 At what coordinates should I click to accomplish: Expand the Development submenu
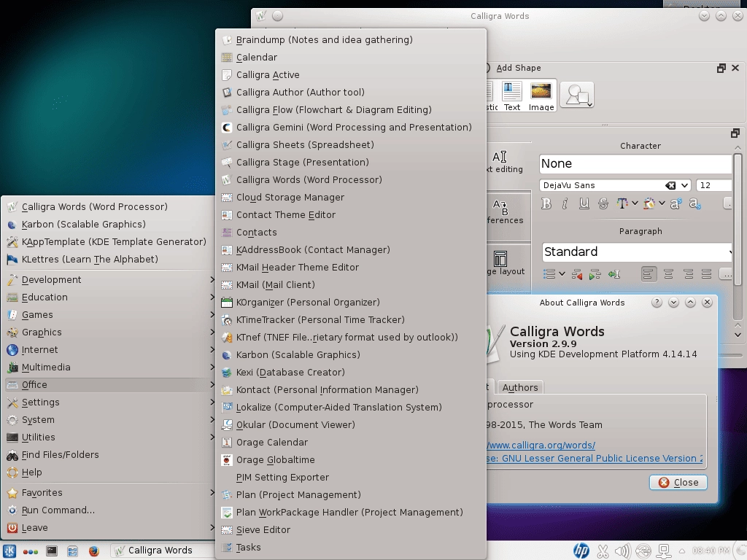(109, 279)
